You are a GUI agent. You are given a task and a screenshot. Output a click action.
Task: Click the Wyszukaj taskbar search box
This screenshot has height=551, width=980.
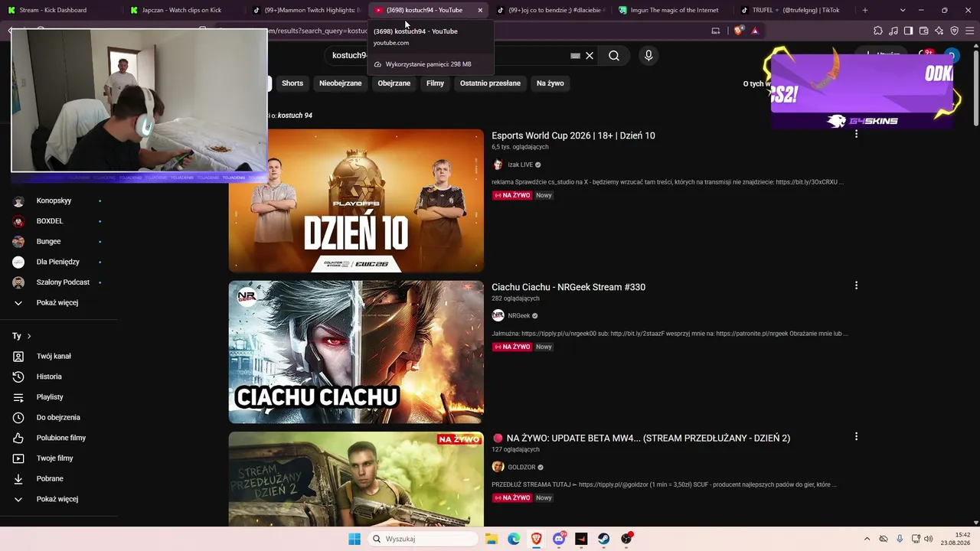[423, 539]
